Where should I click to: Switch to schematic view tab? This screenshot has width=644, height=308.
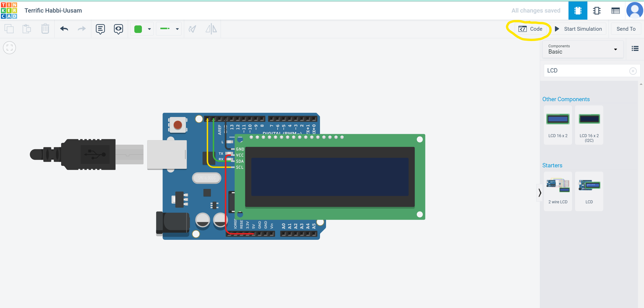tap(597, 11)
